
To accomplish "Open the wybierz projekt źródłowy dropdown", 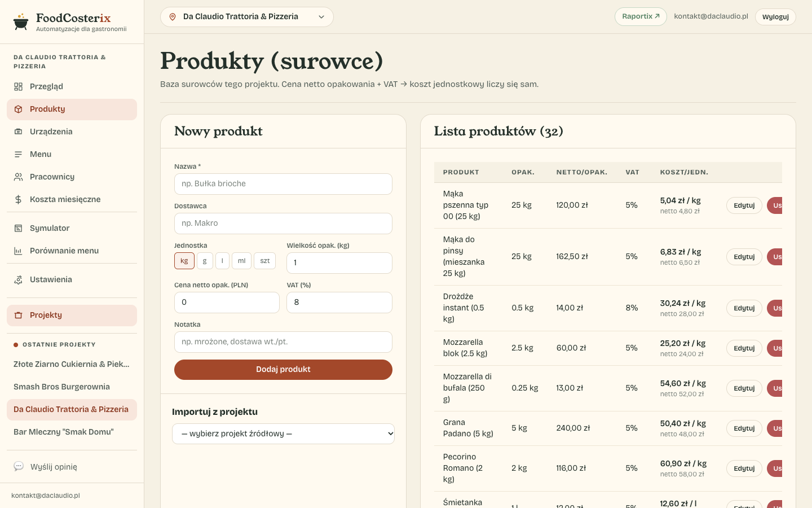I will pyautogui.click(x=283, y=433).
